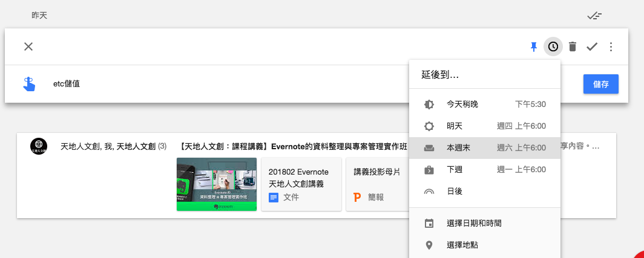Open the 講義投影母片 presentation attachment

pyautogui.click(x=378, y=184)
